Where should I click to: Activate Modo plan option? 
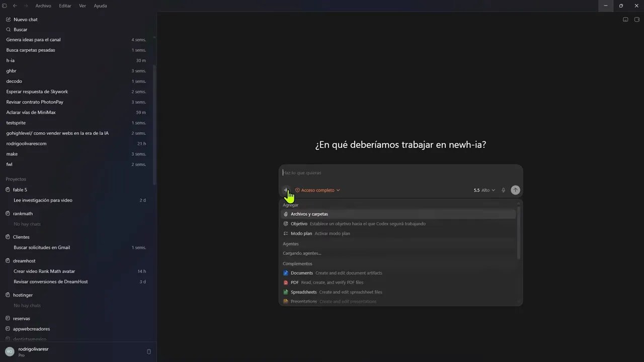pyautogui.click(x=398, y=233)
